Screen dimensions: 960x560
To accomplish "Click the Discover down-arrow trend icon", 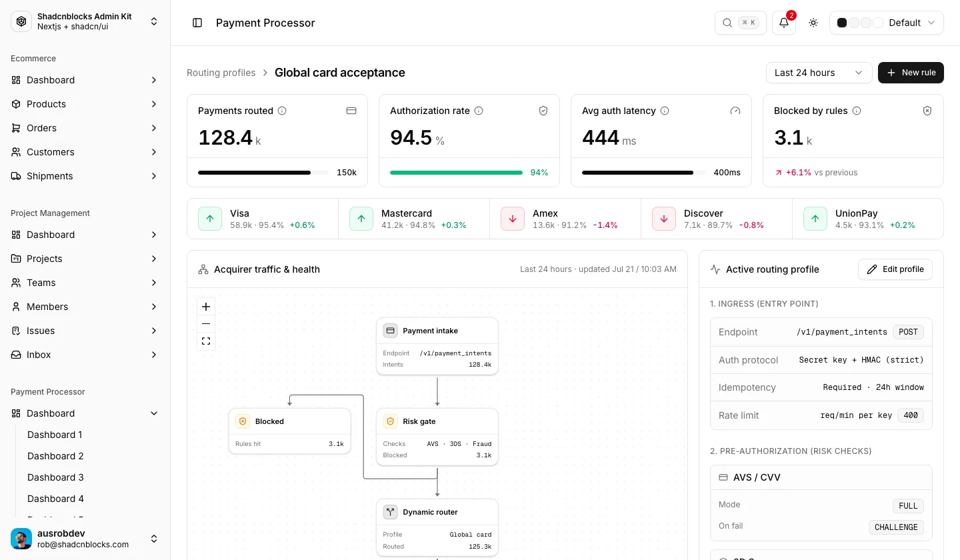I will [x=664, y=219].
